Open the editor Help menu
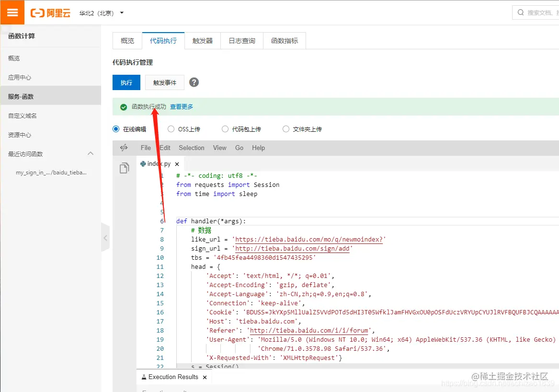This screenshot has height=392, width=559. point(259,148)
